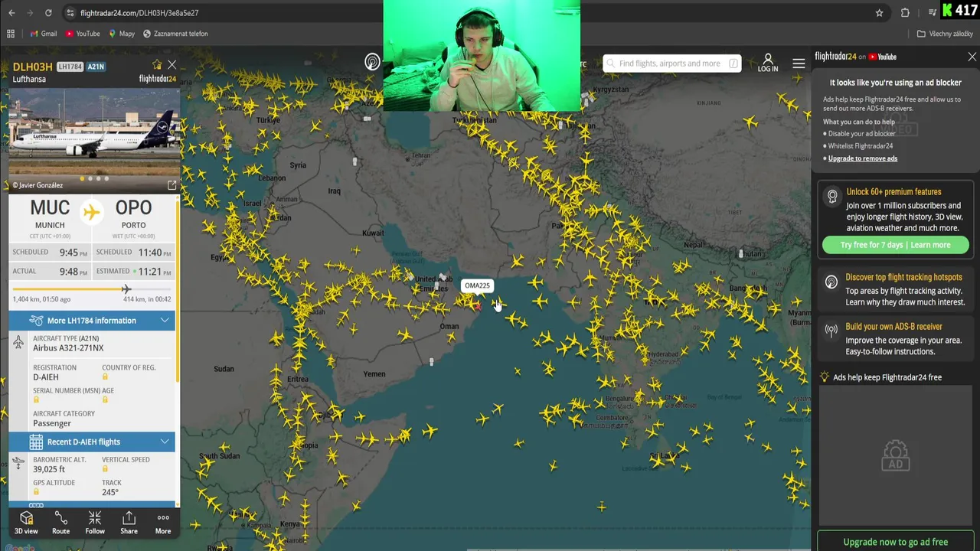
Task: Open the Gmail bookmark
Action: pyautogui.click(x=44, y=34)
